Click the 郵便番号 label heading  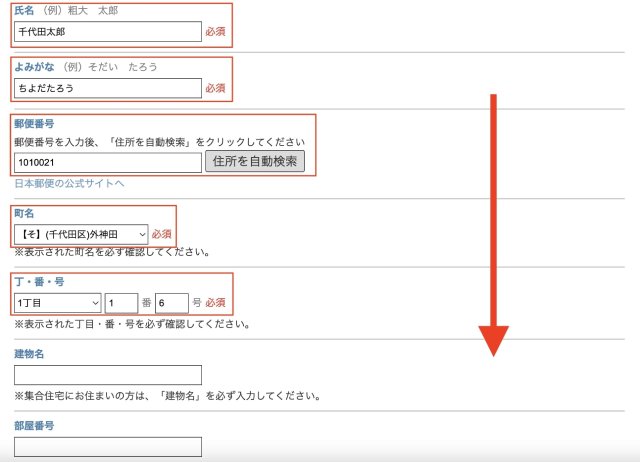[34, 124]
